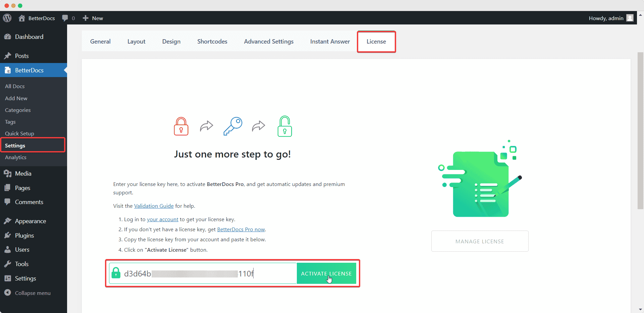The width and height of the screenshot is (644, 313).
Task: Click the Media icon in sidebar
Action: (x=8, y=174)
